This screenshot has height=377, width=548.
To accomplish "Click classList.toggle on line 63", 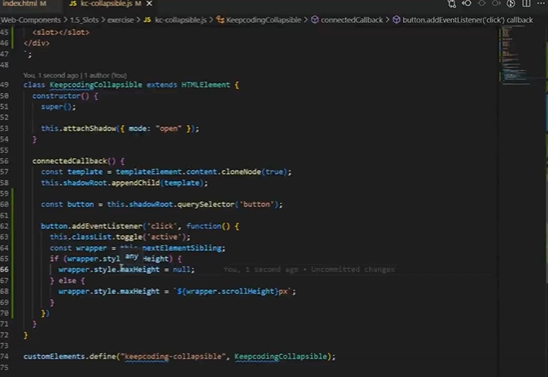I will click(x=107, y=237).
